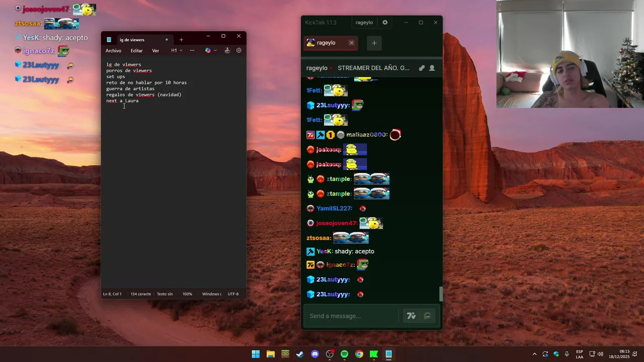
Task: Click username joseojoven47 in KickTalk chat
Action: point(336,223)
